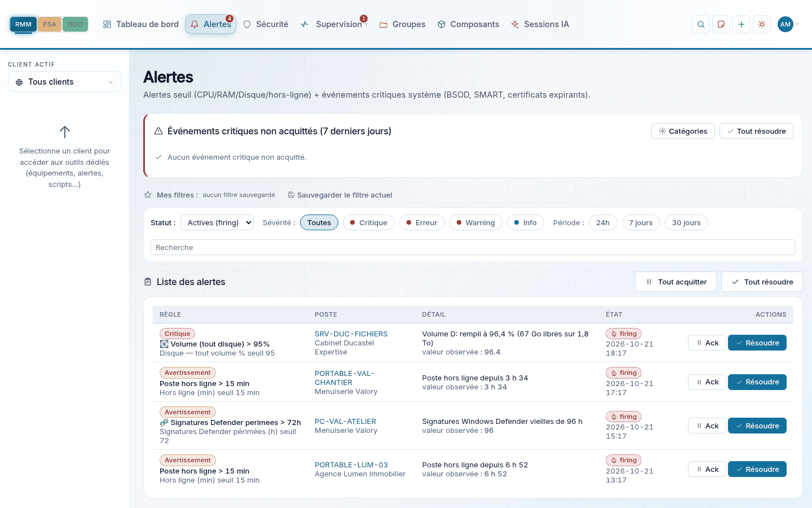Click the star icon beside Mes filtres

click(x=148, y=195)
